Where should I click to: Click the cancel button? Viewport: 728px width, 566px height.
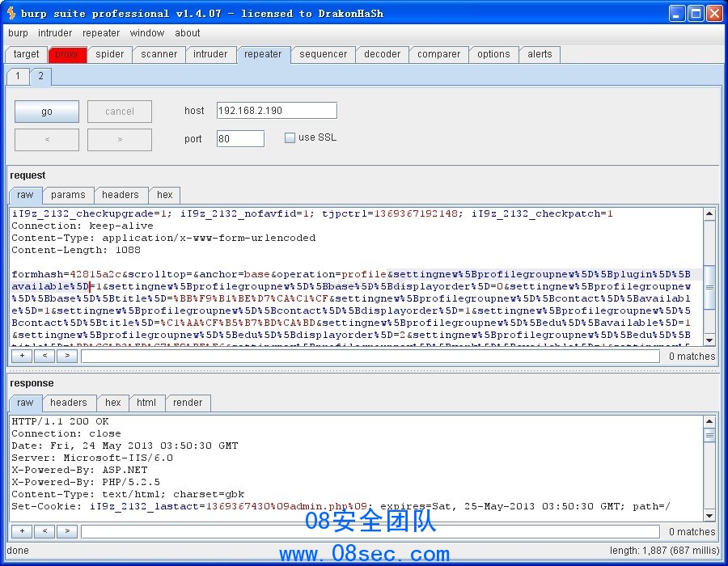[x=120, y=112]
